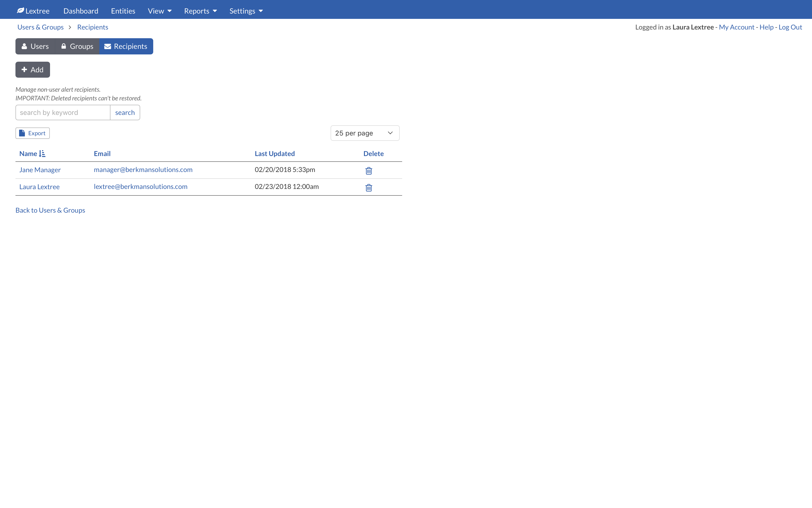Switch to the Groups tab
This screenshot has width=812, height=508.
(x=77, y=46)
